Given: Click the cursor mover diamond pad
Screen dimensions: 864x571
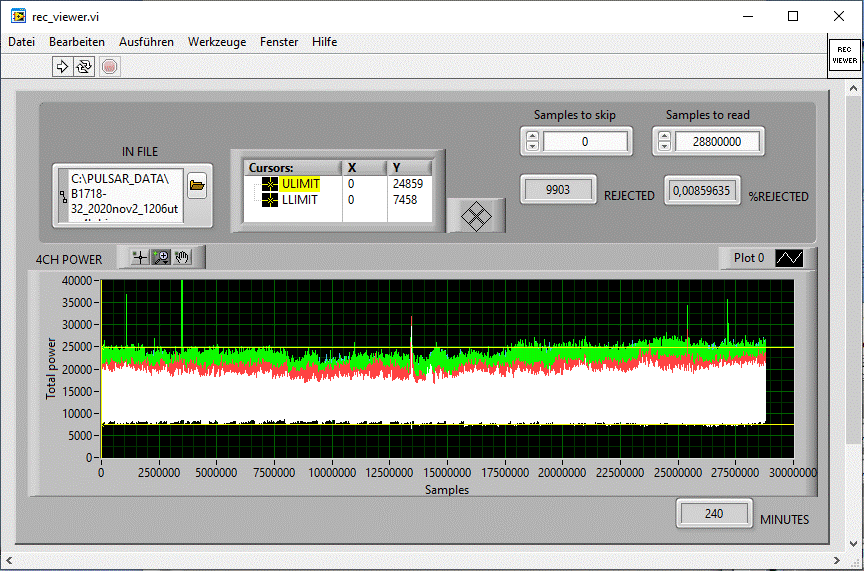Looking at the screenshot, I should point(476,216).
